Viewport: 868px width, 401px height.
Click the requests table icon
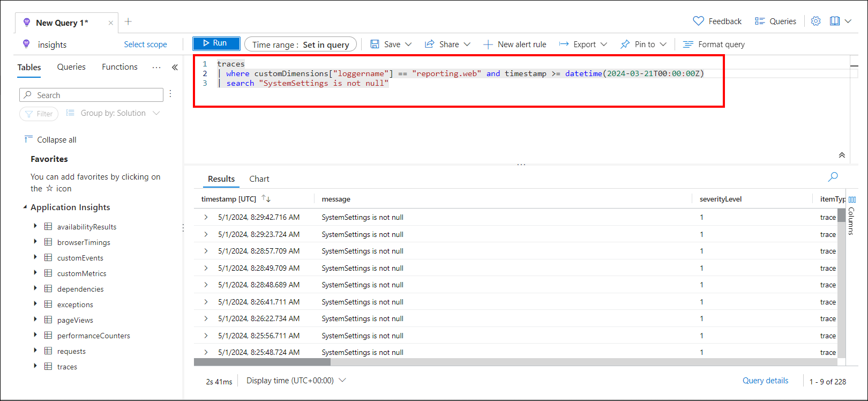click(48, 351)
